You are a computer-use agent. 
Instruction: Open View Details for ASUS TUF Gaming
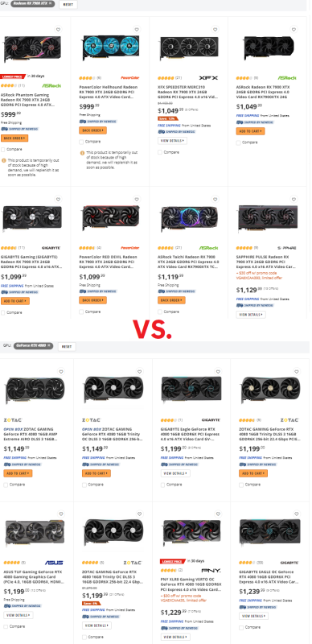(x=18, y=615)
